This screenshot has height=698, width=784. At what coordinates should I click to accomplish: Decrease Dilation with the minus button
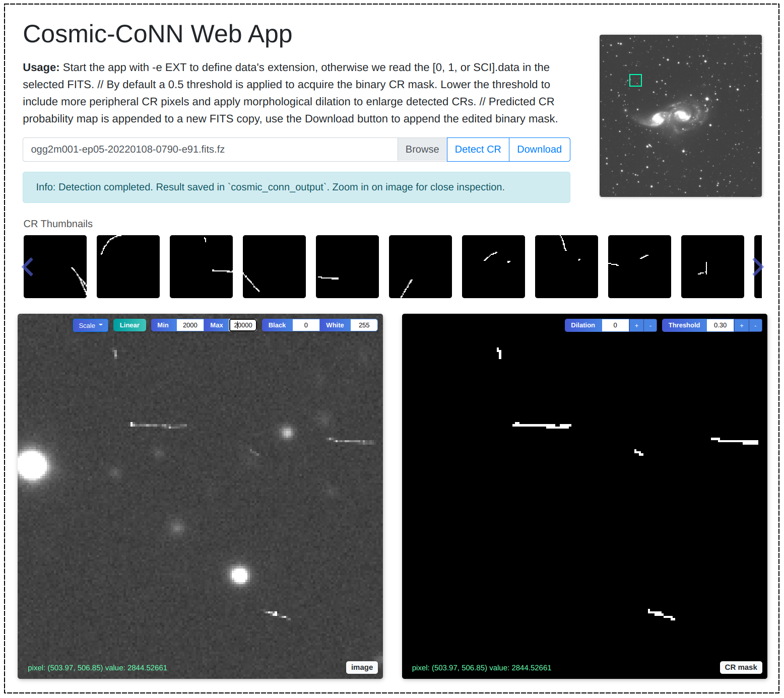tap(650, 325)
